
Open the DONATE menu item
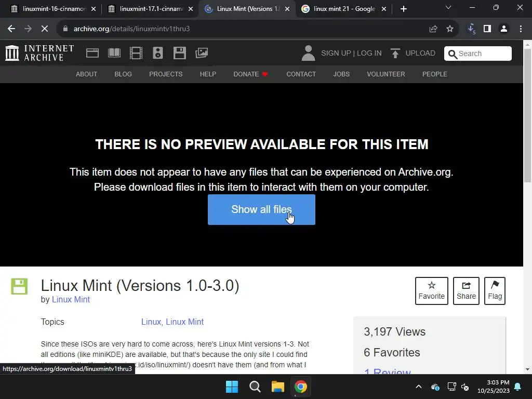pyautogui.click(x=251, y=74)
